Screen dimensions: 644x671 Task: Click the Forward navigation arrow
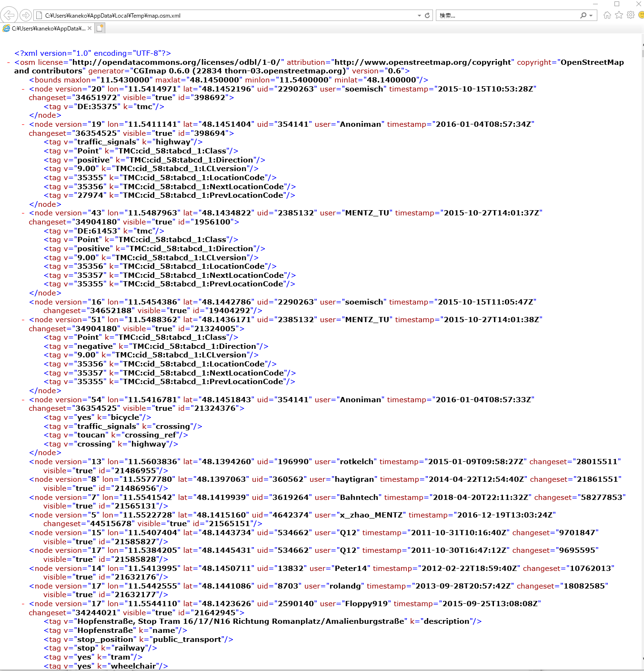(26, 15)
